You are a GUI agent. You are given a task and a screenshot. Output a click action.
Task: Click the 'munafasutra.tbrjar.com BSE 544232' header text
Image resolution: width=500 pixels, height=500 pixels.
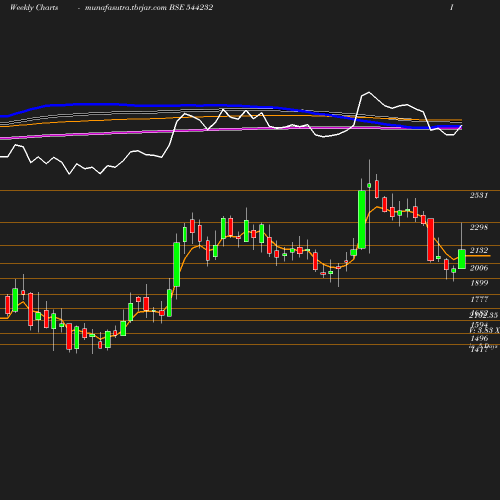(x=149, y=8)
